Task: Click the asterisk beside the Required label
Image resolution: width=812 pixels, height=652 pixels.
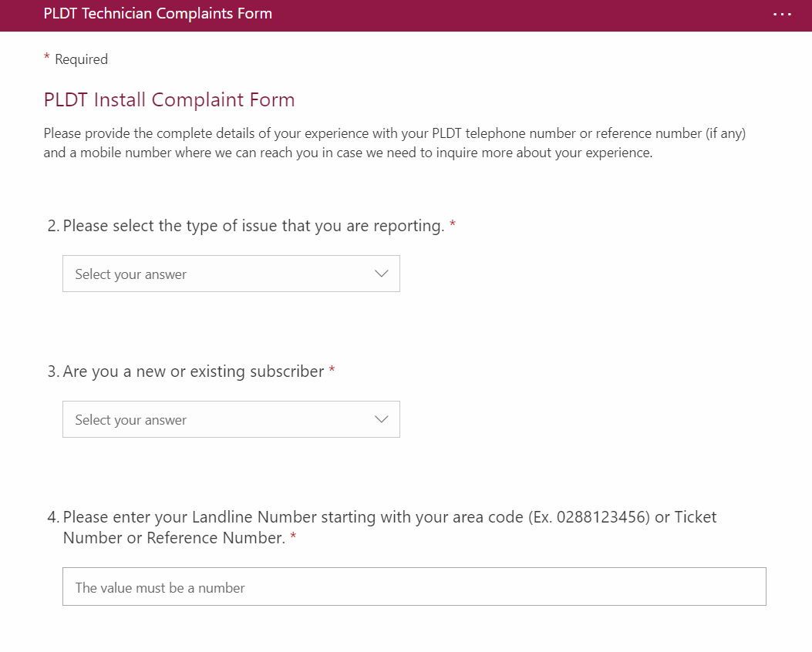Action: coord(45,58)
